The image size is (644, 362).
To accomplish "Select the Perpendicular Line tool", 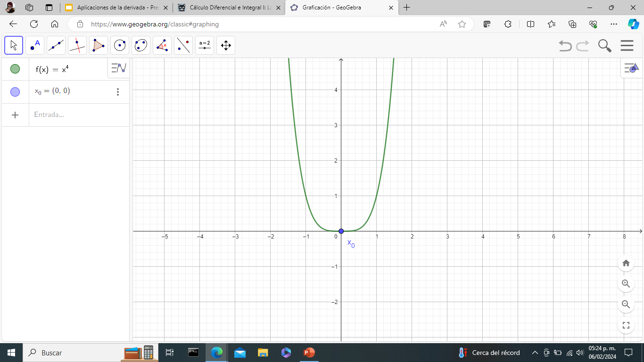I will 77,45.
